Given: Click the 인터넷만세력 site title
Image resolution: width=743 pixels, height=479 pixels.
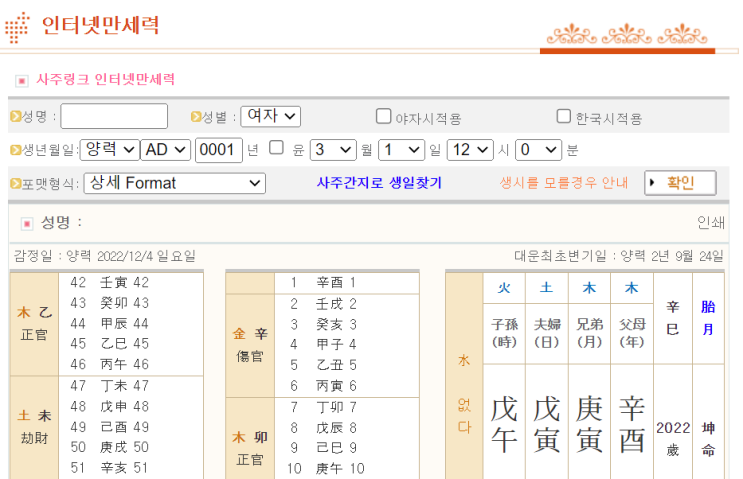Looking at the screenshot, I should 100,25.
